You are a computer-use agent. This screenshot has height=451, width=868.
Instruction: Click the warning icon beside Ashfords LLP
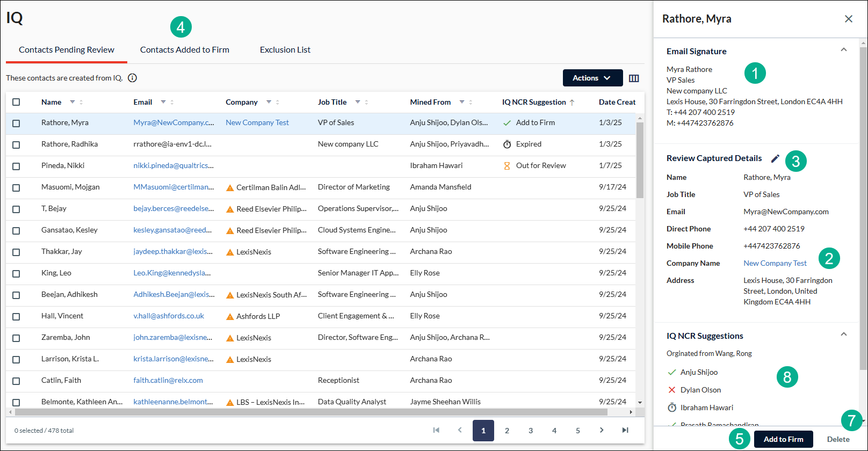coord(230,316)
